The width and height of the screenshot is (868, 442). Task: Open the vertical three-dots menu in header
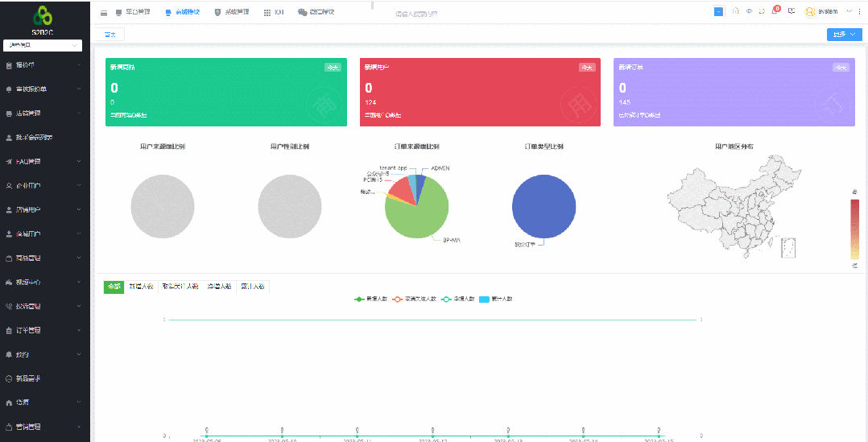tap(858, 11)
